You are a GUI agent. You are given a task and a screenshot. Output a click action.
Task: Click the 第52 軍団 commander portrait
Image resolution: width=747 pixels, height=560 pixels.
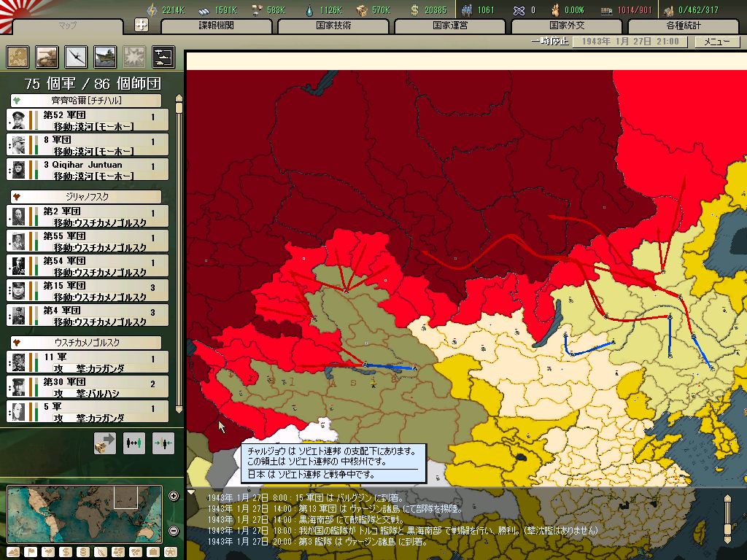pyautogui.click(x=18, y=120)
